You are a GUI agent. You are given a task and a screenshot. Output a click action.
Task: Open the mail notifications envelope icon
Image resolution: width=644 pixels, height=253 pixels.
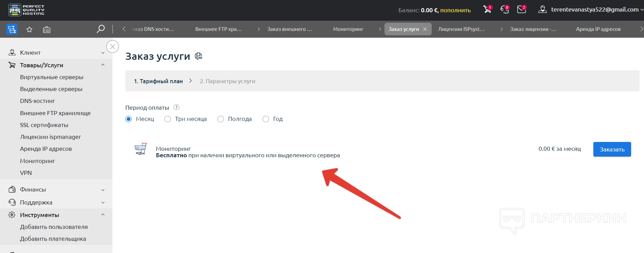point(521,10)
